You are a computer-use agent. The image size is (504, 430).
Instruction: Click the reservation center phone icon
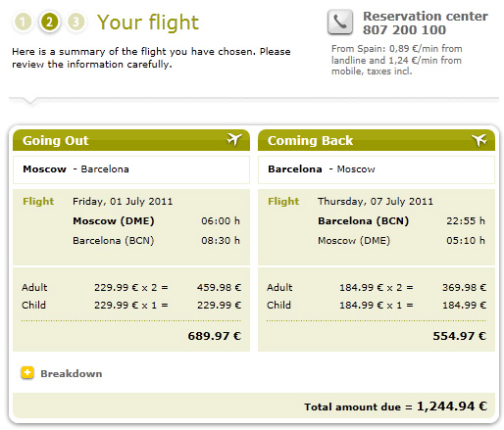click(340, 23)
